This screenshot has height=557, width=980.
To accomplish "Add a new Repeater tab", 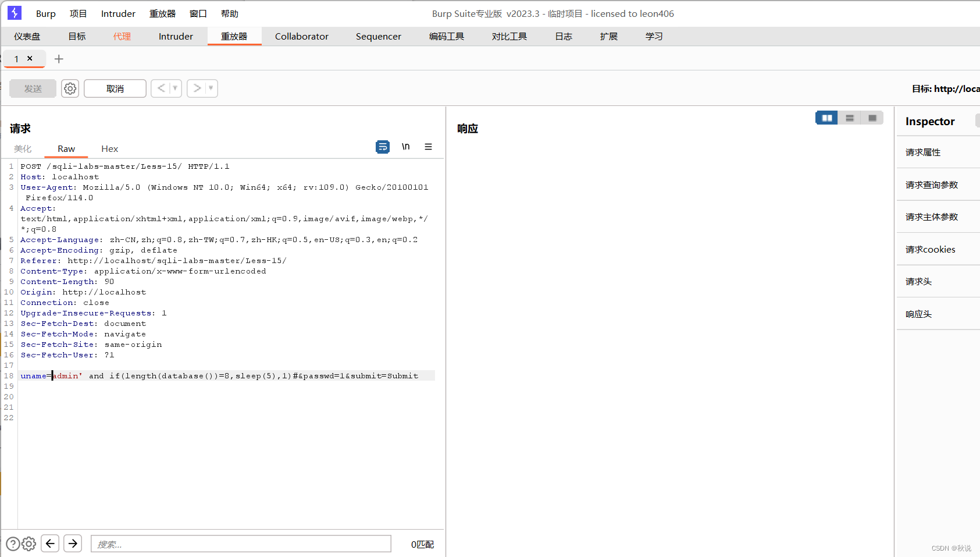I will 59,59.
